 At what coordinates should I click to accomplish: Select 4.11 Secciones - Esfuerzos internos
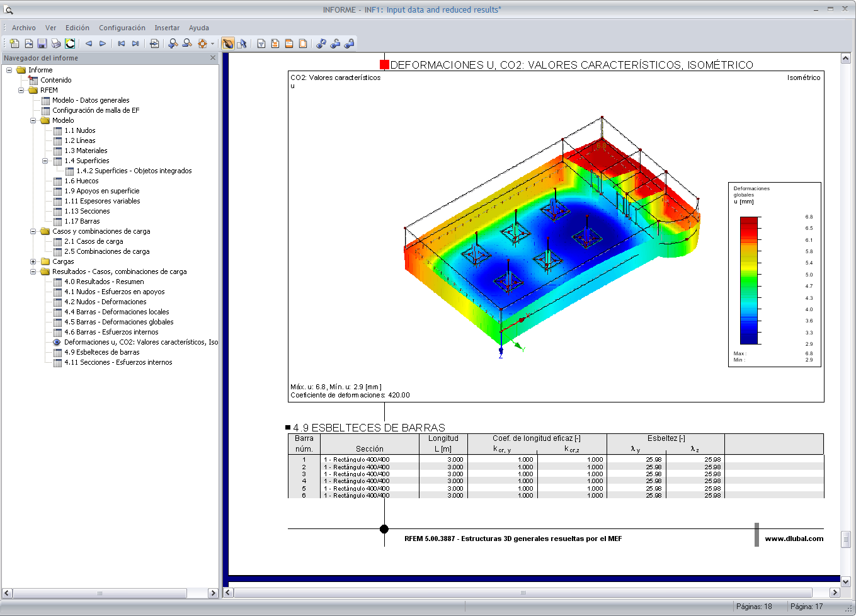(x=118, y=362)
